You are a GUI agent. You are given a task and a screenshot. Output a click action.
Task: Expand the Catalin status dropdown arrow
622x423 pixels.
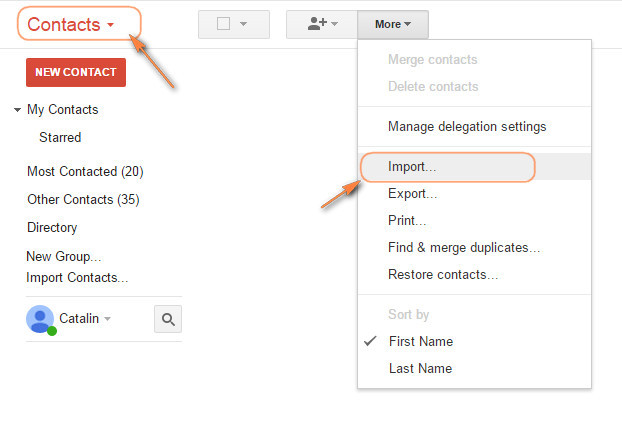(108, 319)
